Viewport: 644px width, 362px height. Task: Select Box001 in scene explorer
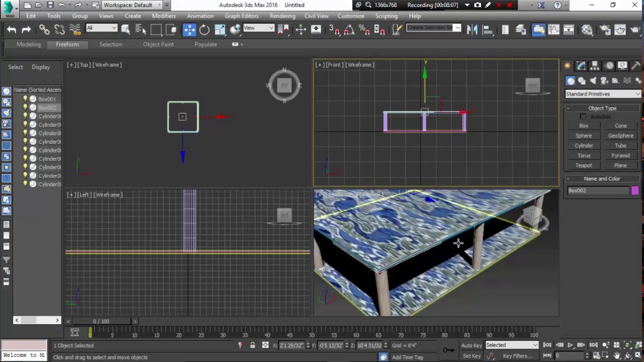coord(47,99)
